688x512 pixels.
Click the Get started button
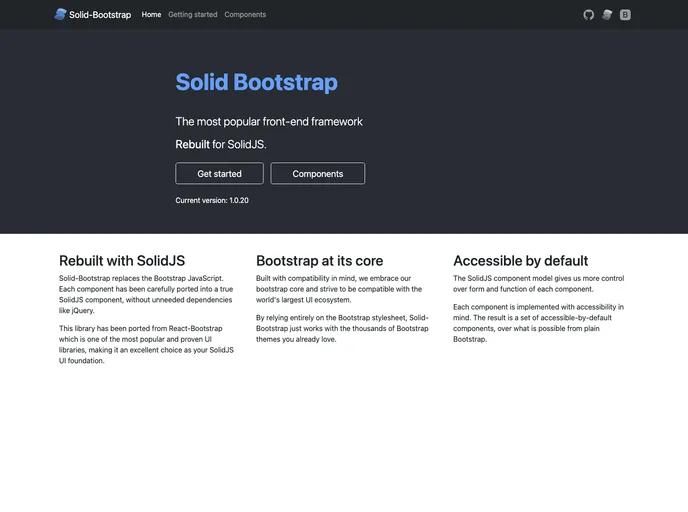click(219, 173)
